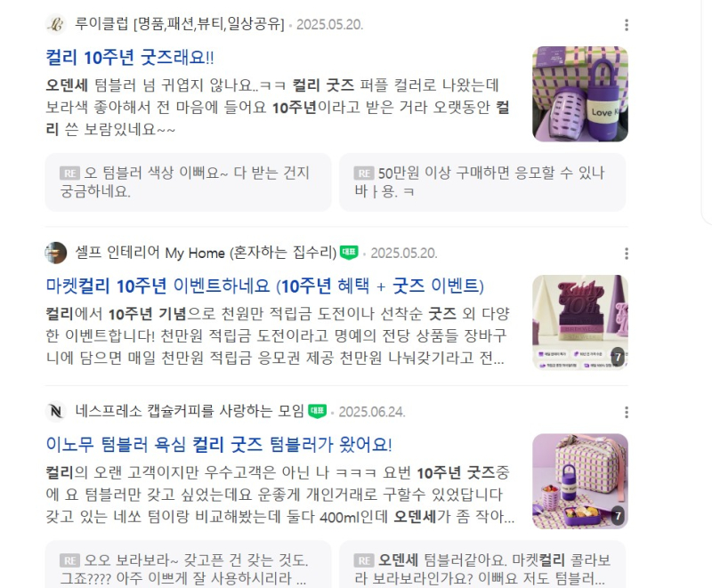Open 마켓컬리 10주년 이벤트하네요 post title
Screen dimensions: 712x588
point(264,286)
